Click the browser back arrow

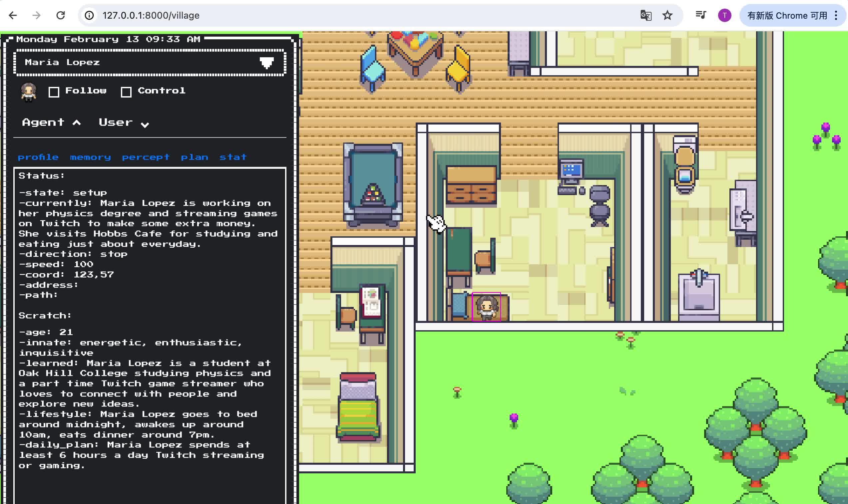(13, 15)
